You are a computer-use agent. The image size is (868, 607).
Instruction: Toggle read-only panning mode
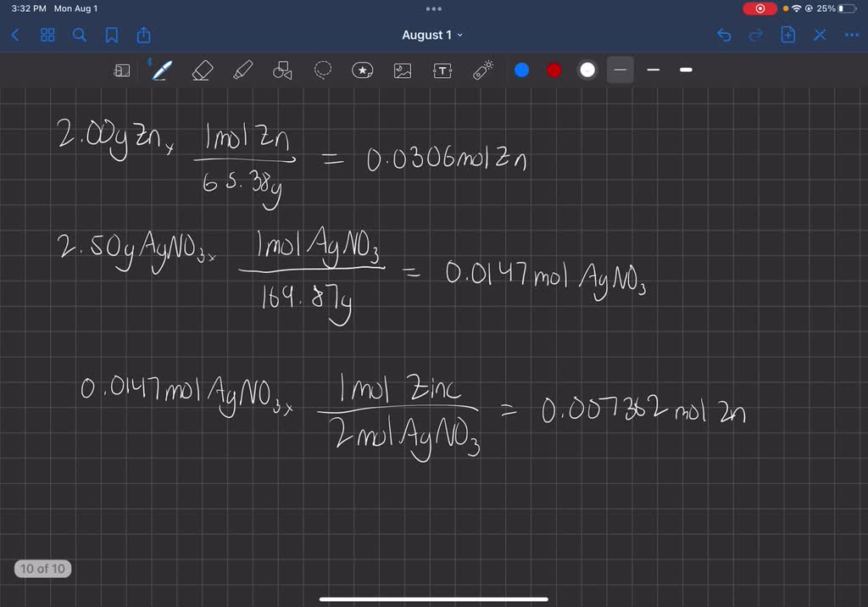pyautogui.click(x=121, y=70)
